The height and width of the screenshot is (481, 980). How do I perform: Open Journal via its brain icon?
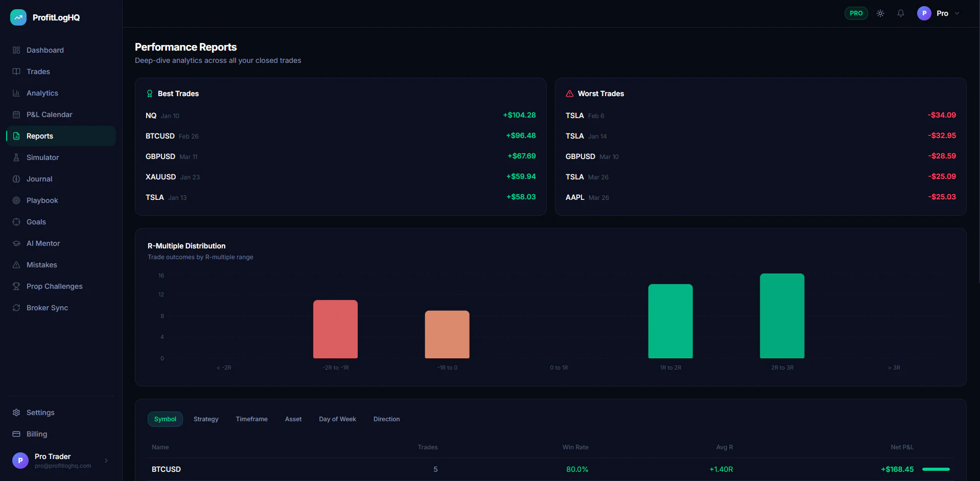[16, 179]
